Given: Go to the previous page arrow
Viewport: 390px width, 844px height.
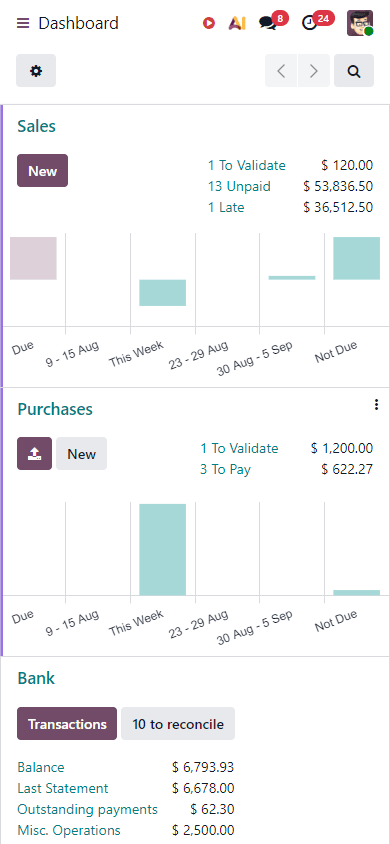Looking at the screenshot, I should 281,71.
